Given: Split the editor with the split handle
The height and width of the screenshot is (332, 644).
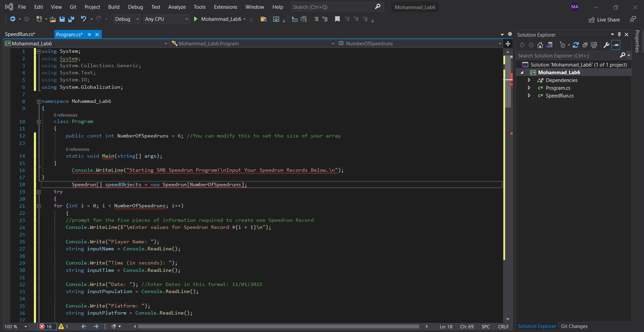Looking at the screenshot, I should (508, 44).
